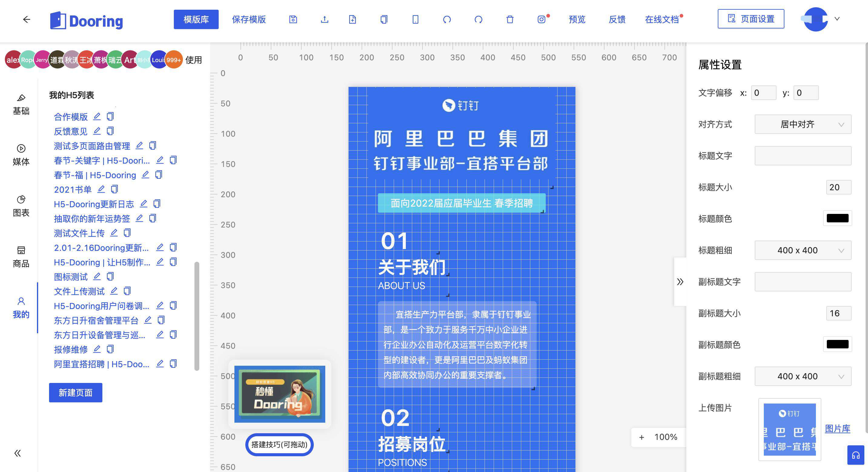Open the 我的 sidebar tab

coord(21,307)
